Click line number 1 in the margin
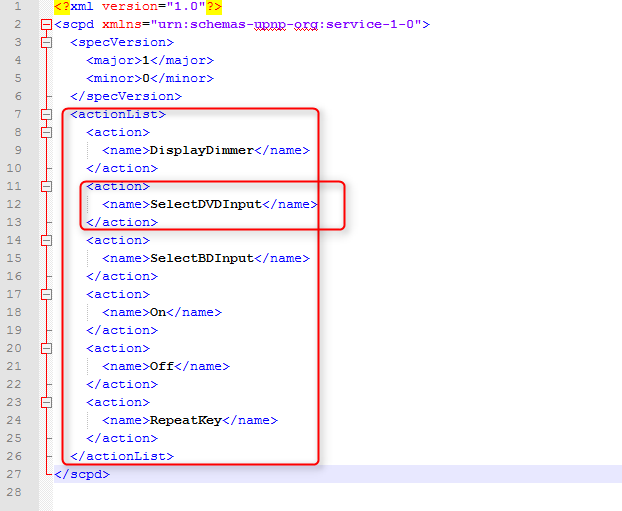The width and height of the screenshot is (622, 511). coord(18,6)
